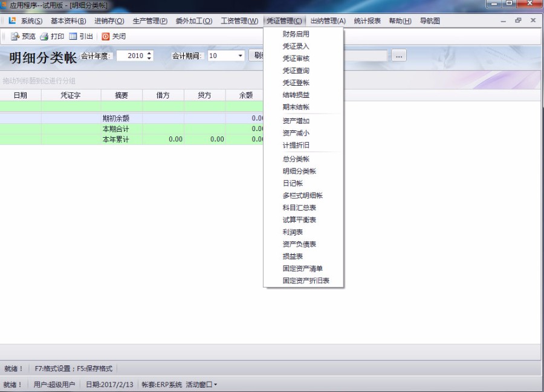
Task: Select 资产负债表 menu entry
Action: (x=303, y=244)
